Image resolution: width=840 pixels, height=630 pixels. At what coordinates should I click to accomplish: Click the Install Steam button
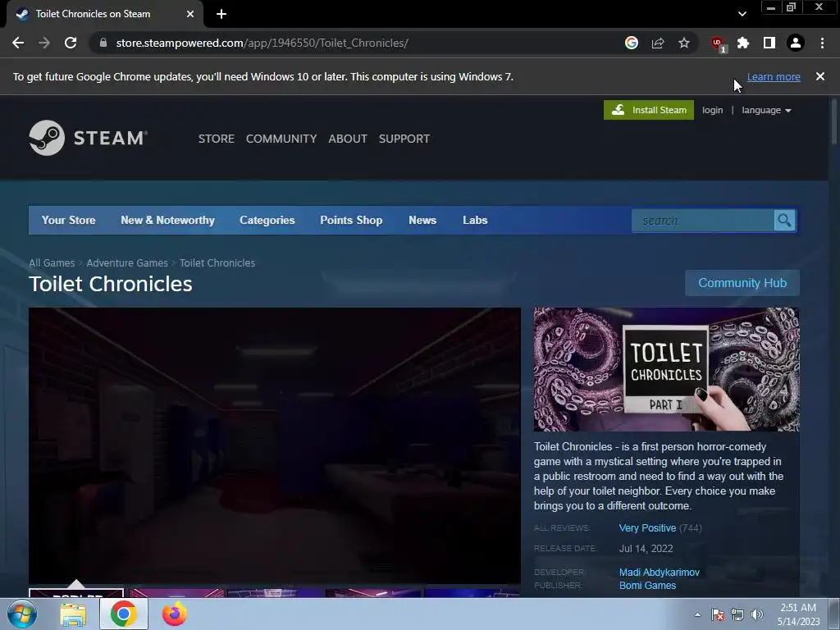pyautogui.click(x=649, y=110)
